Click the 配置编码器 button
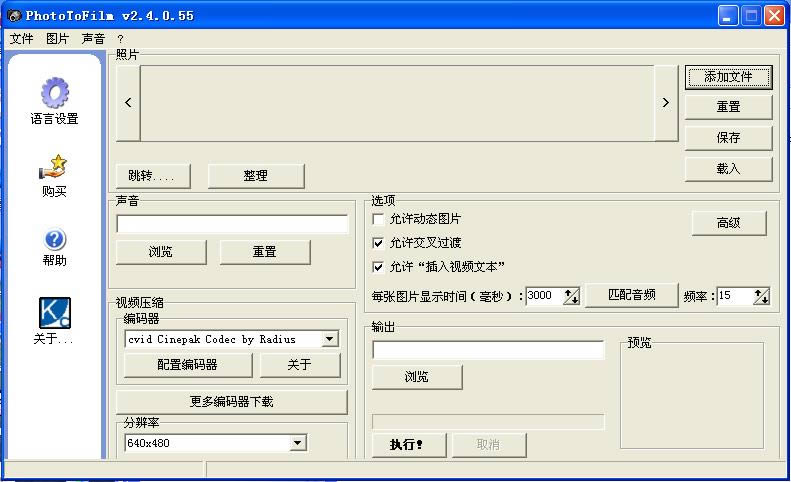The height and width of the screenshot is (482, 791). (188, 365)
